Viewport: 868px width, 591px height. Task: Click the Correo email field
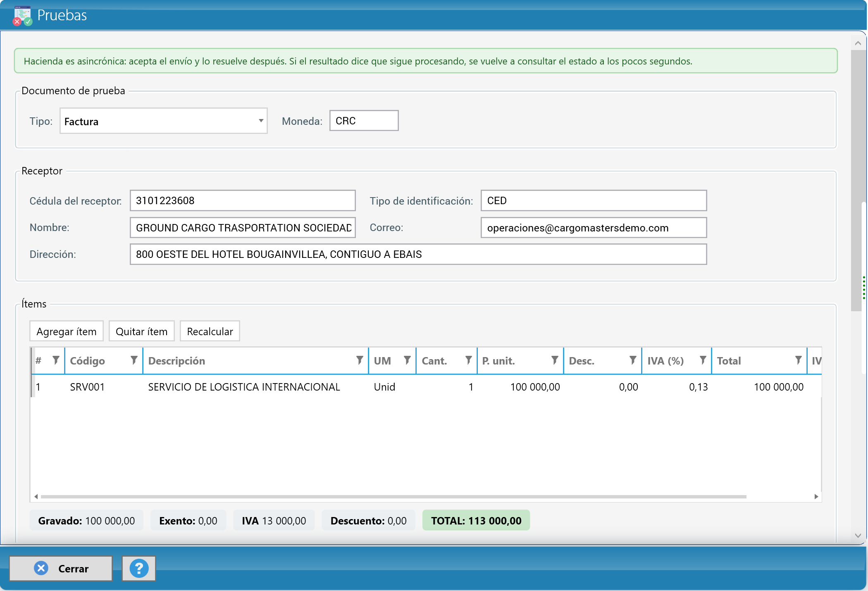coord(594,228)
